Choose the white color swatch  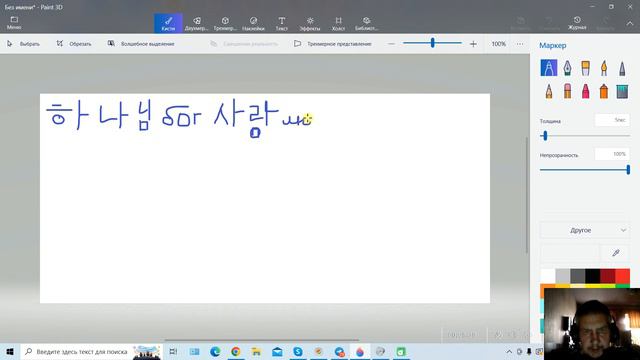548,276
